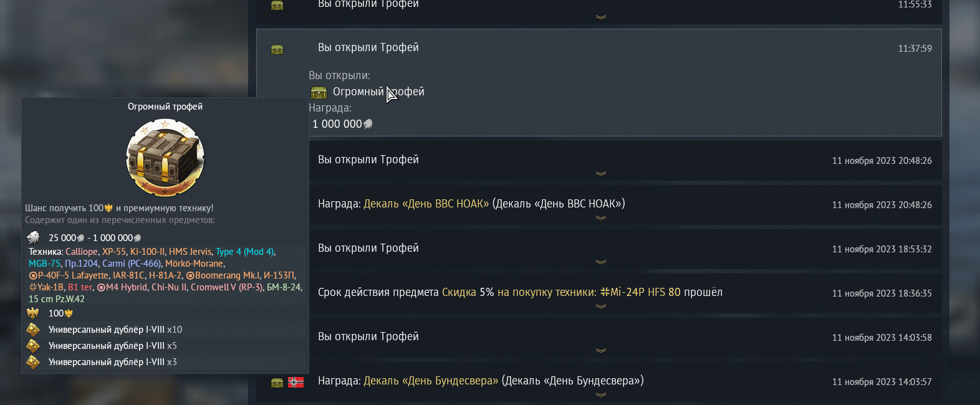Click chest icon left of the Bundeswehr flag
Screen dimensions: 980x405
click(x=277, y=383)
